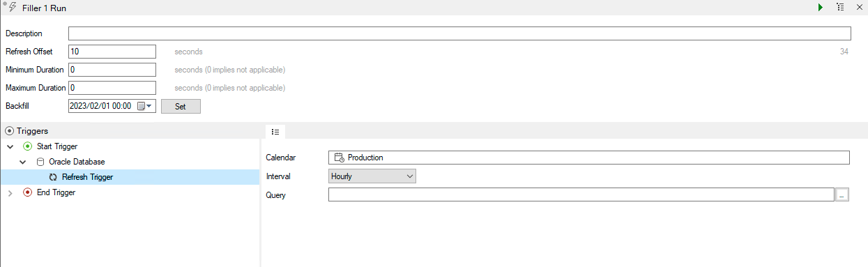Viewport: 868px width, 267px height.
Task: Click the green run play icon
Action: tap(821, 7)
